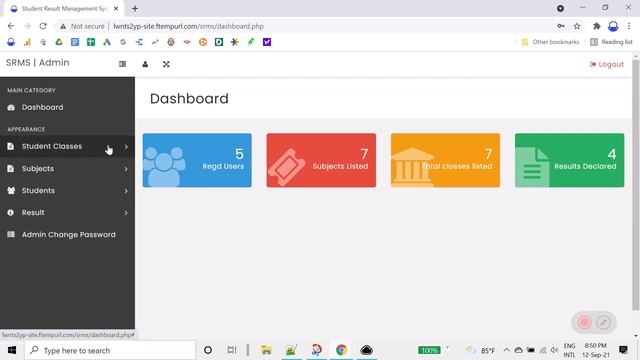Open the purple bookmark icon at the end of the bar
The width and height of the screenshot is (640, 360).
[267, 42]
